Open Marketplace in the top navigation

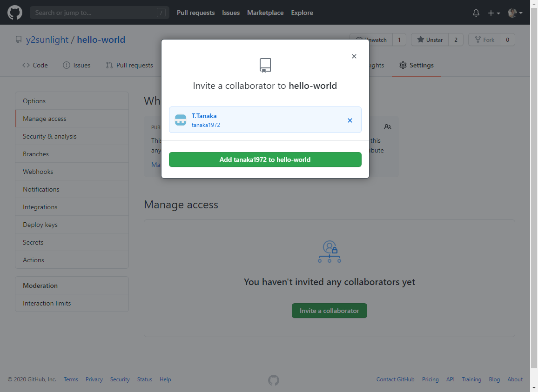(x=265, y=13)
